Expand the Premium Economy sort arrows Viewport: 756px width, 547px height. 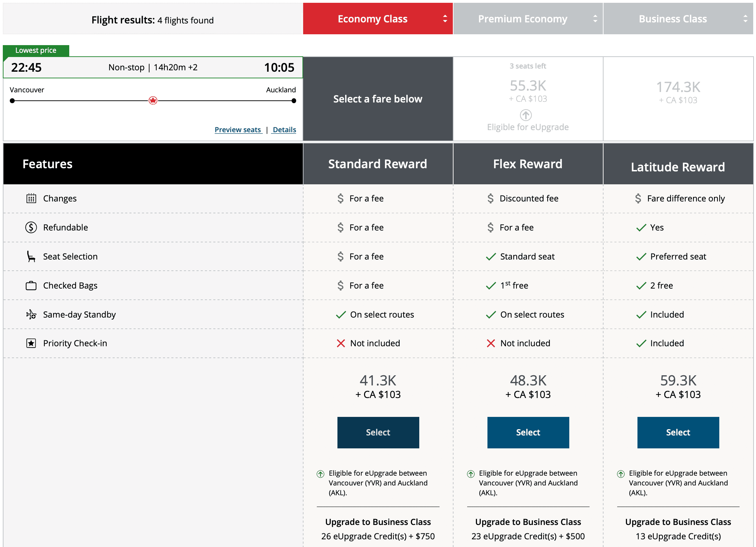click(595, 19)
